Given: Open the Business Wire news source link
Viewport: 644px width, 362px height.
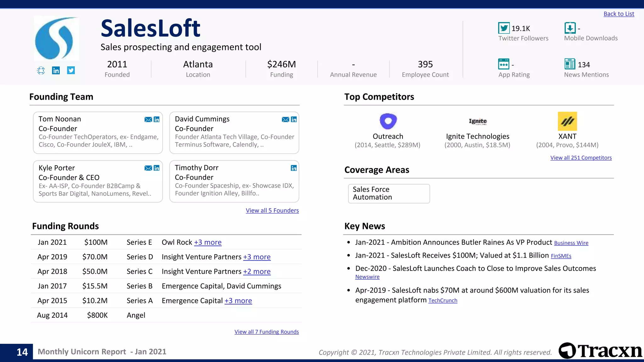Looking at the screenshot, I should [x=571, y=243].
